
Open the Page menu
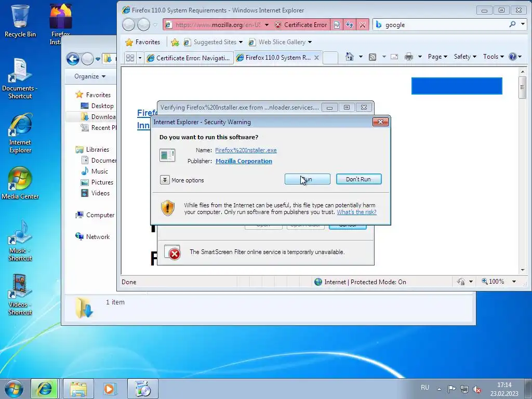coord(437,57)
